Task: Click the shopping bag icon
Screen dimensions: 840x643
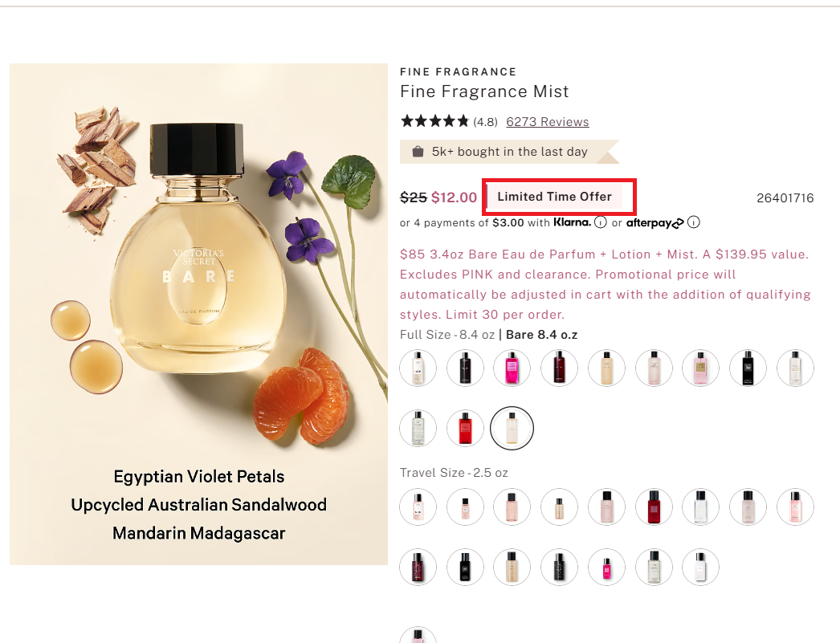Action: click(418, 152)
